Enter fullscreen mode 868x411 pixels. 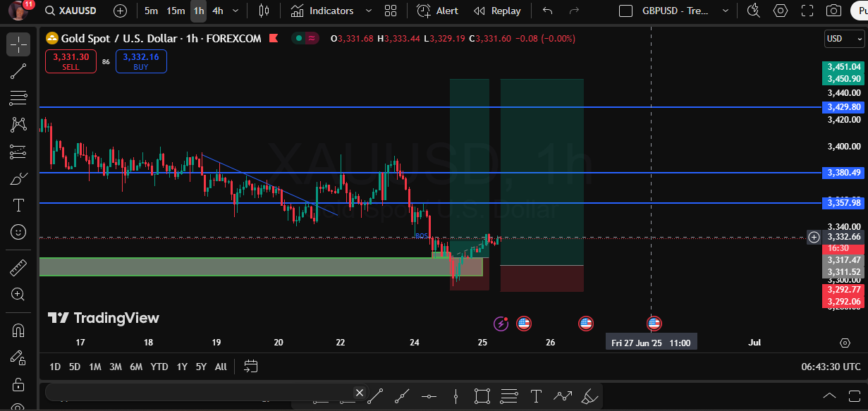coord(807,11)
